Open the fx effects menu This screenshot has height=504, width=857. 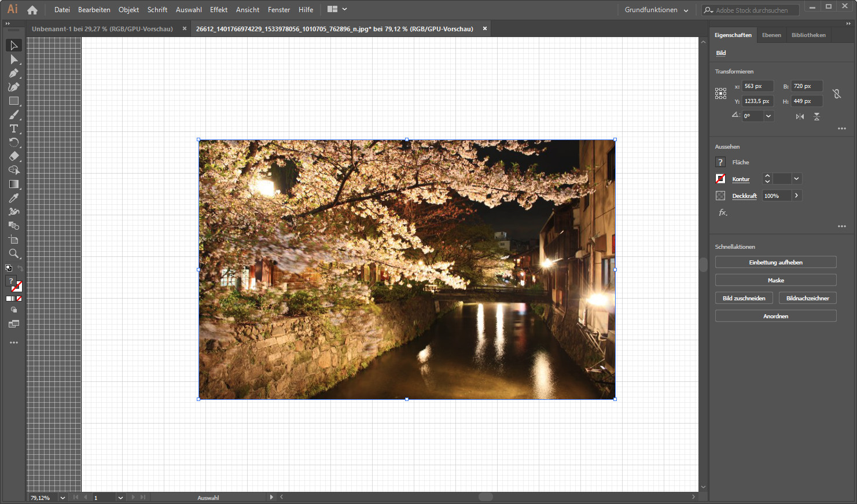click(723, 212)
